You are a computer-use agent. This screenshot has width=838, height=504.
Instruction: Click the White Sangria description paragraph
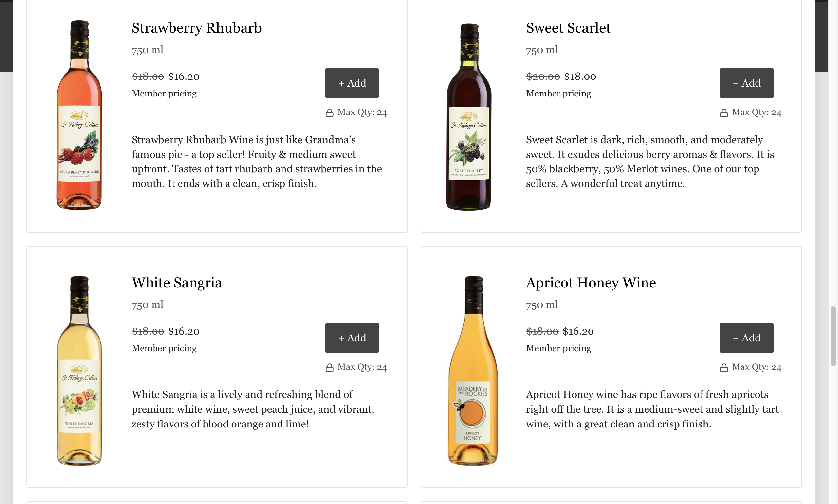click(252, 409)
